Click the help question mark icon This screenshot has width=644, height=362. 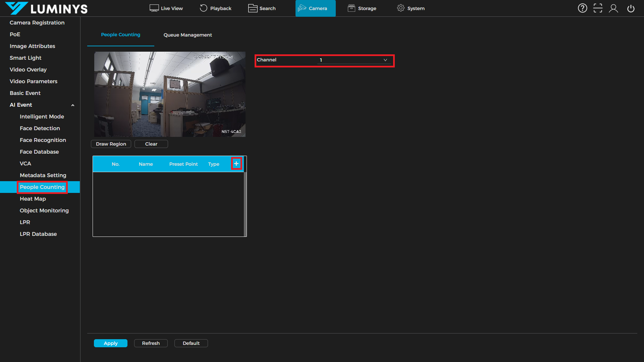(582, 8)
